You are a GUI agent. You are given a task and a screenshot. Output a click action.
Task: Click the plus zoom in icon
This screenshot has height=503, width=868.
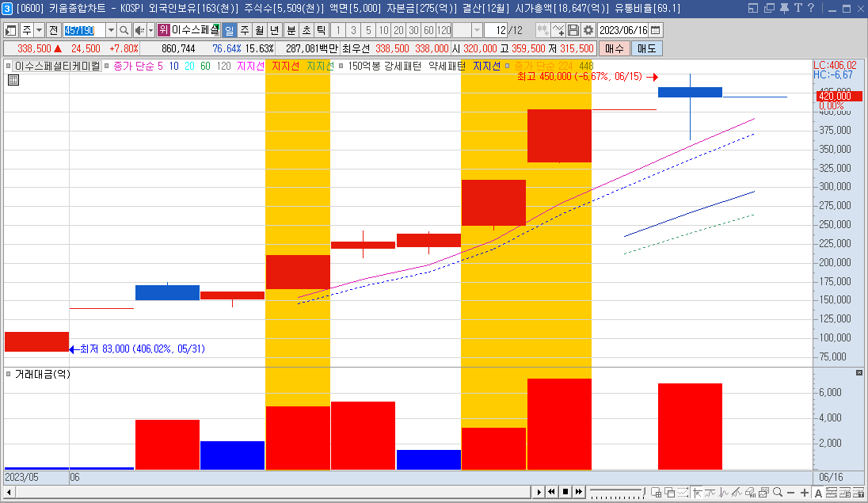click(805, 493)
